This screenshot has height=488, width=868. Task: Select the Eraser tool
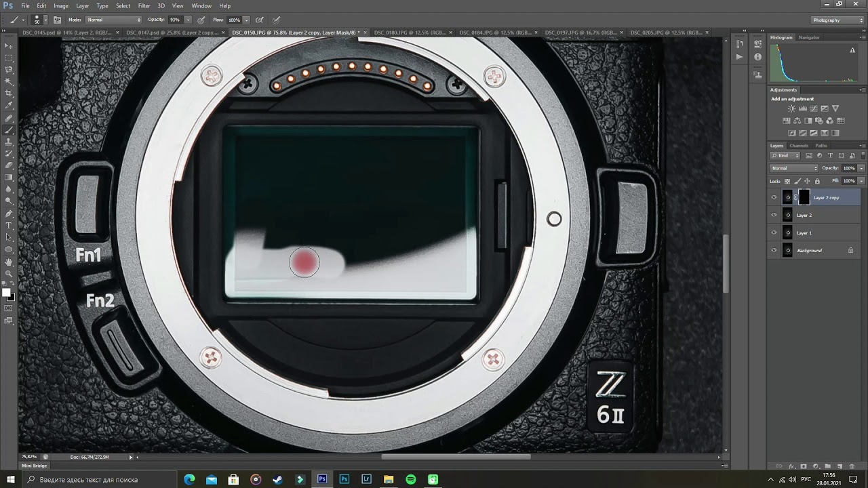9,165
